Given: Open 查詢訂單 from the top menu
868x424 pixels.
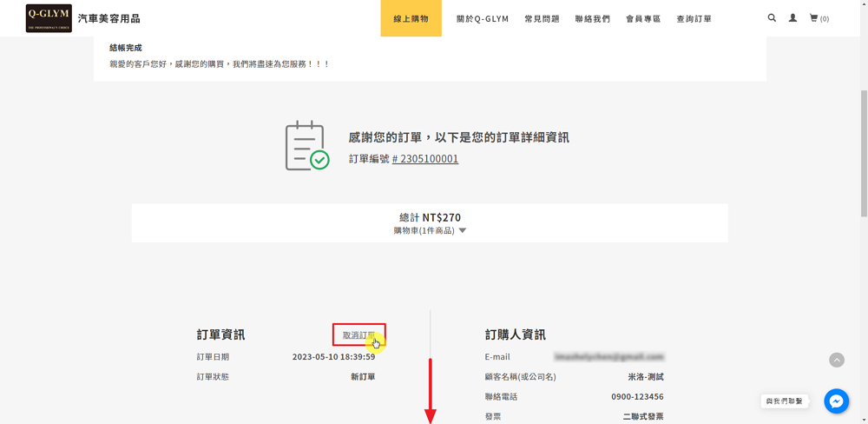Looking at the screenshot, I should 694,18.
